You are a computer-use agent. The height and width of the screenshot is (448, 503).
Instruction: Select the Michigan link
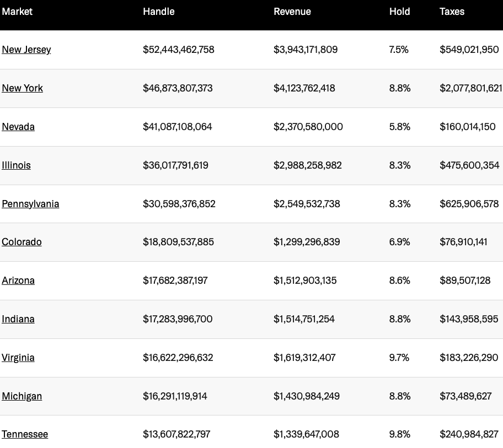[22, 396]
